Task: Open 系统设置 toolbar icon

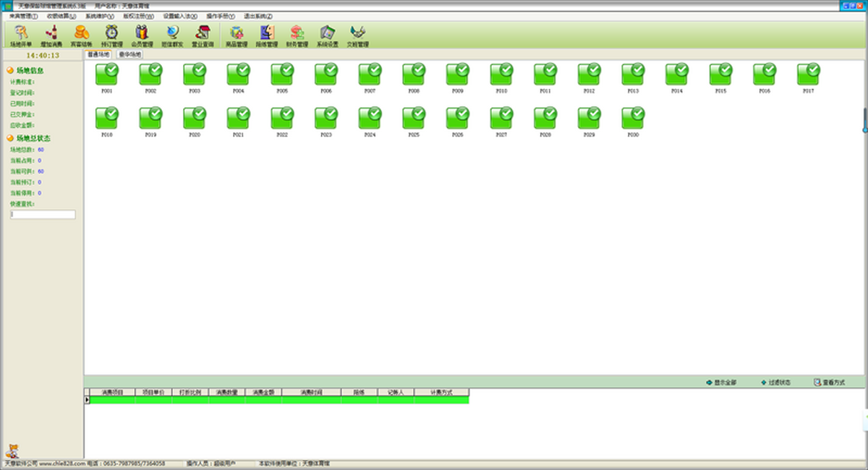Action: (x=327, y=35)
